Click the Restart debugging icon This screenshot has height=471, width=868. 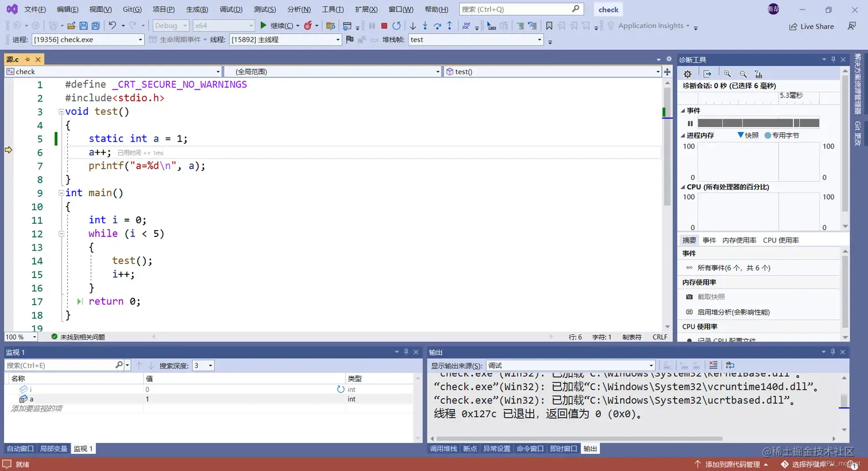click(x=396, y=26)
